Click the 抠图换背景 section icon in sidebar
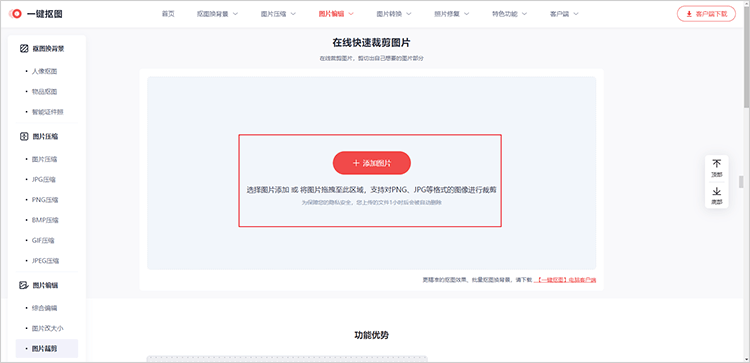 (x=24, y=48)
